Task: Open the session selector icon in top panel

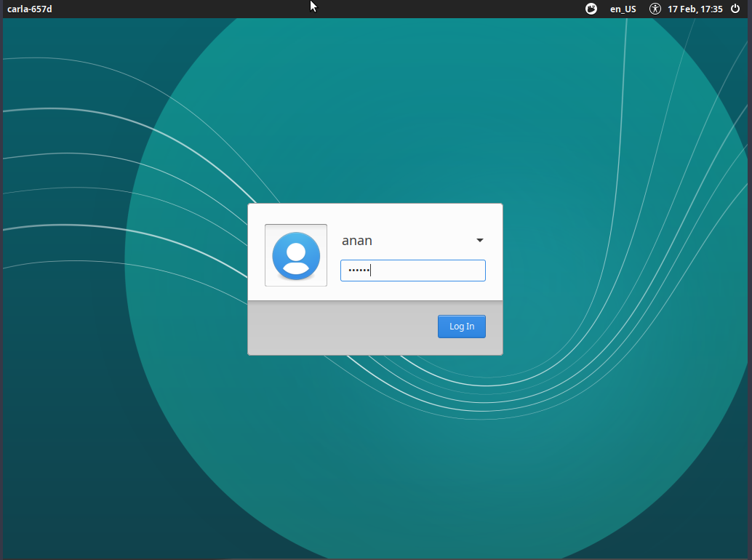Action: pyautogui.click(x=591, y=9)
